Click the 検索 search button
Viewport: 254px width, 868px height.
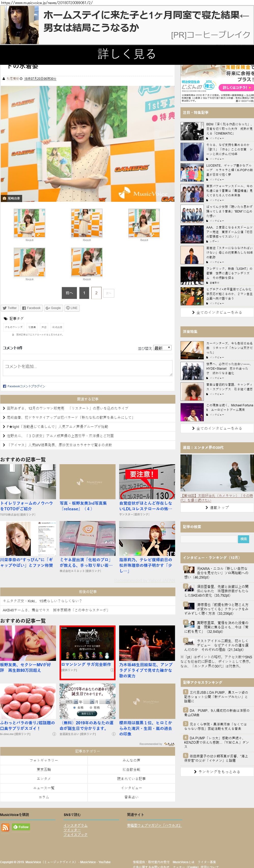coord(244,539)
